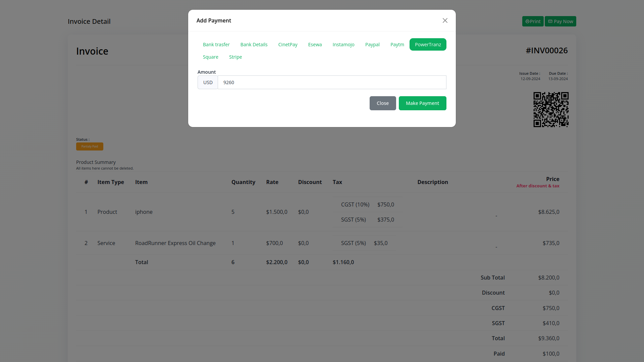
Task: Click the #INV00026 invoice number
Action: (546, 51)
